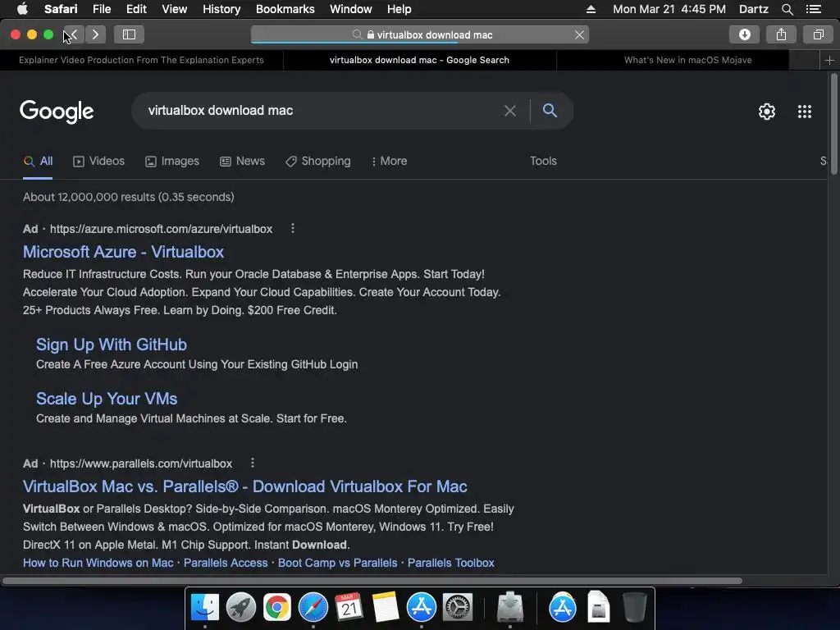Click the Safari address bar
The width and height of the screenshot is (840, 630).
(419, 34)
